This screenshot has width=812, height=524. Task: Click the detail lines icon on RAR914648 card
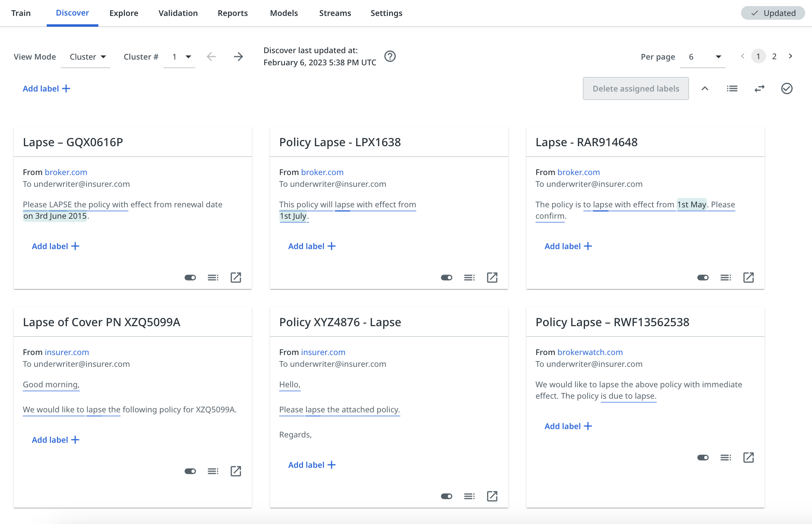coord(725,277)
